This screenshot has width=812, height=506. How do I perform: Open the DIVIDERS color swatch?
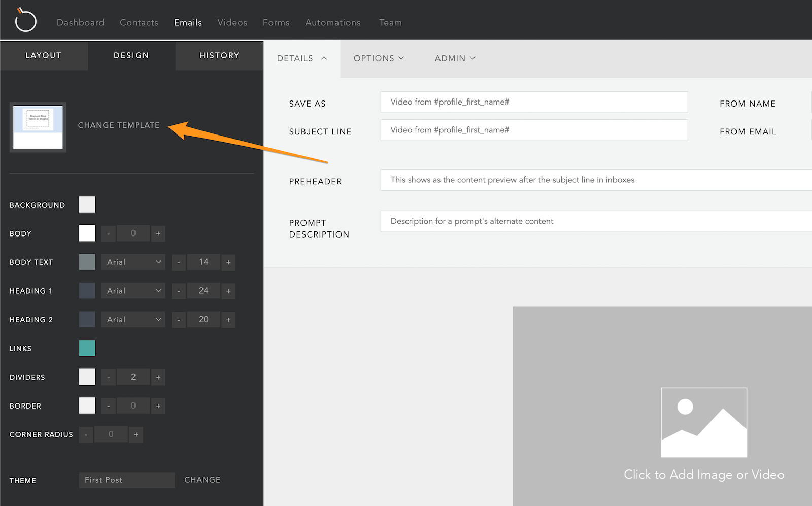click(x=87, y=377)
